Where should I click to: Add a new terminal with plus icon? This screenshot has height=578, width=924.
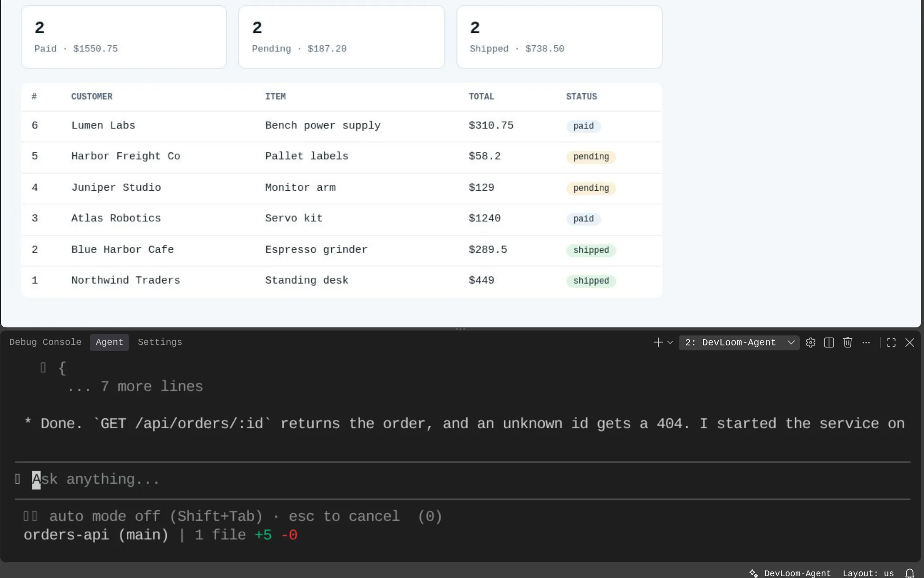[x=658, y=343]
